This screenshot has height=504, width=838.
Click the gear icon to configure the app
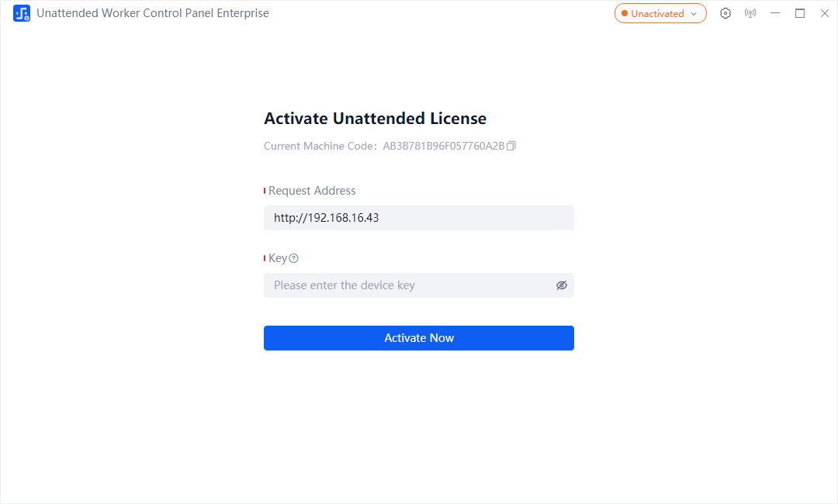click(725, 13)
